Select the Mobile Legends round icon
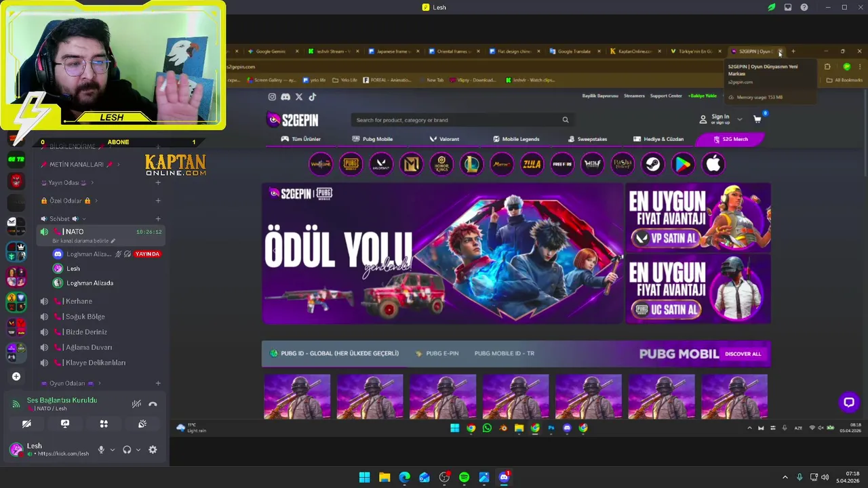Image resolution: width=868 pixels, height=488 pixels. pyautogui.click(x=412, y=164)
